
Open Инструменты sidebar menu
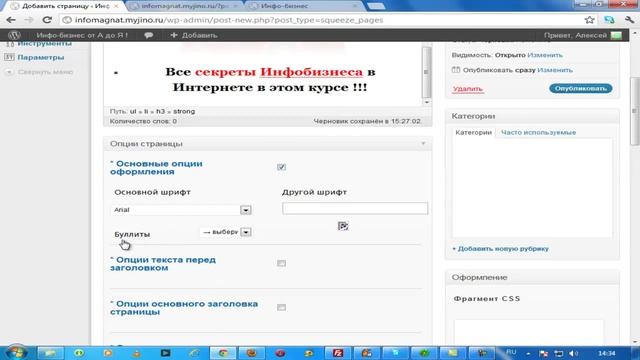[44, 44]
